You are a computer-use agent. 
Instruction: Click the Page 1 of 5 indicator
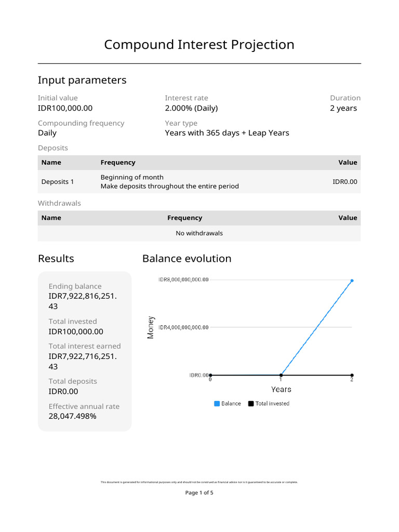(x=199, y=493)
